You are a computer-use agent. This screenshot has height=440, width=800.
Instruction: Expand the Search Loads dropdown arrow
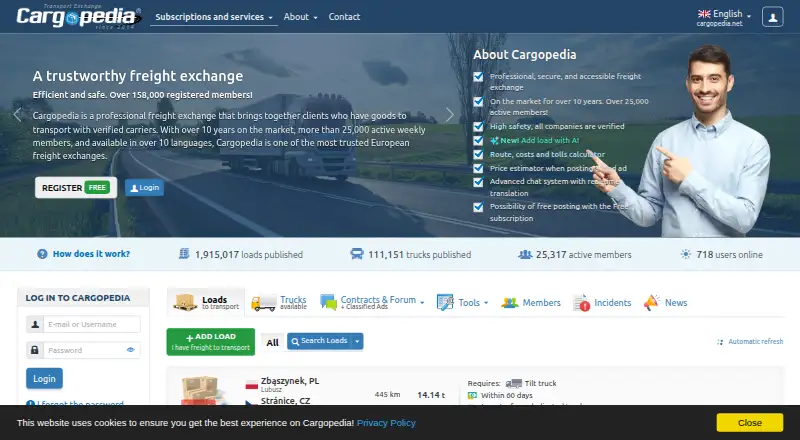(x=357, y=341)
